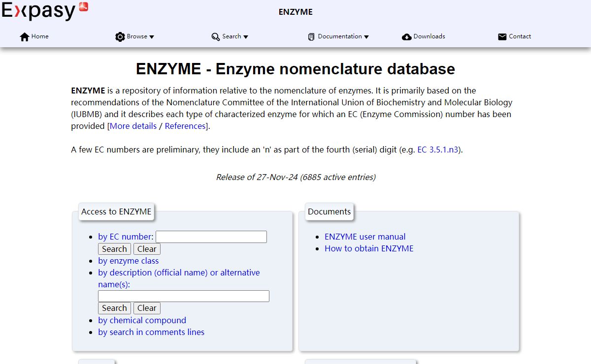Click the Search magnifier icon in navbar

pyautogui.click(x=216, y=37)
